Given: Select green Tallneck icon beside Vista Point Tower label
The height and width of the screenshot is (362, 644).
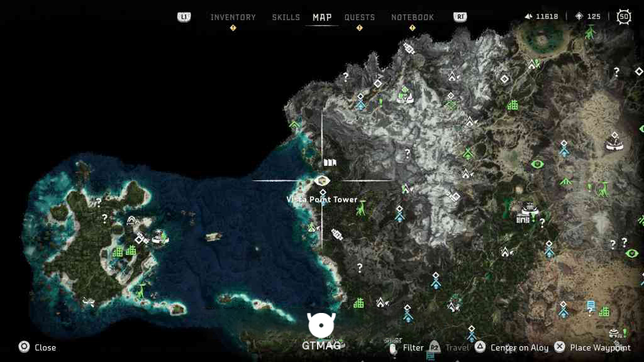Looking at the screenshot, I should pyautogui.click(x=361, y=209).
